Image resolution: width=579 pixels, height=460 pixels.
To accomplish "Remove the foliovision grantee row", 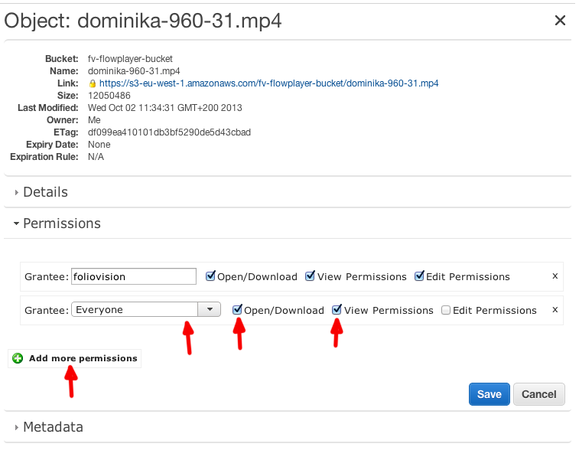I will pos(555,276).
